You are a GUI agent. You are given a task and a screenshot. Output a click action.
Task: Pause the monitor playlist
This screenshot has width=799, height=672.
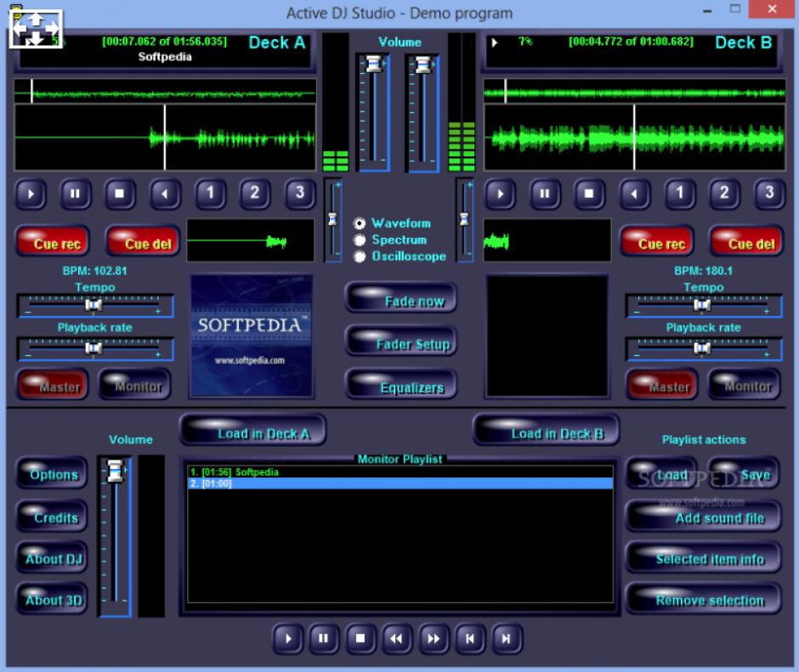coord(324,638)
